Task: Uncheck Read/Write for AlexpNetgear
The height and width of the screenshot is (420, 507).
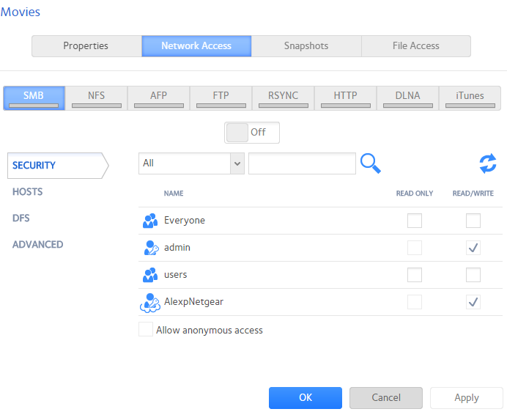Action: pyautogui.click(x=473, y=302)
